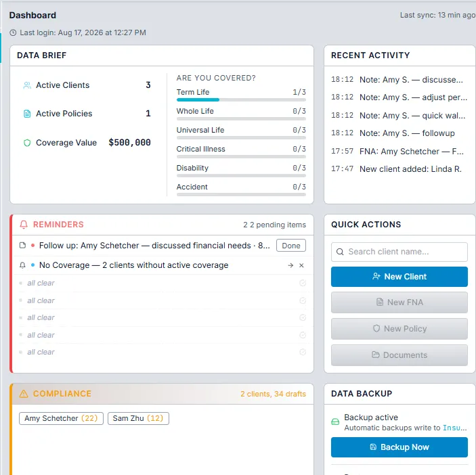Click the 'Follow up: Amy Schetcher' reminder text

154,246
